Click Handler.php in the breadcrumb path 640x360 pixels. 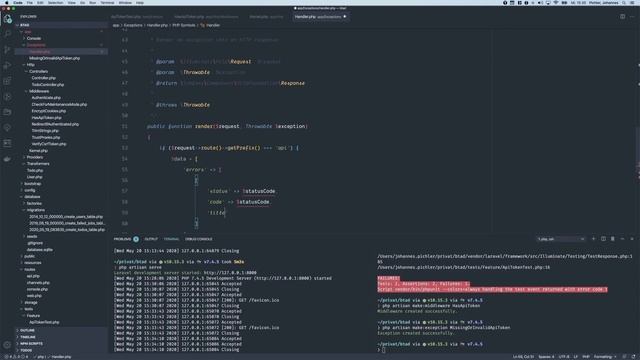tap(157, 25)
